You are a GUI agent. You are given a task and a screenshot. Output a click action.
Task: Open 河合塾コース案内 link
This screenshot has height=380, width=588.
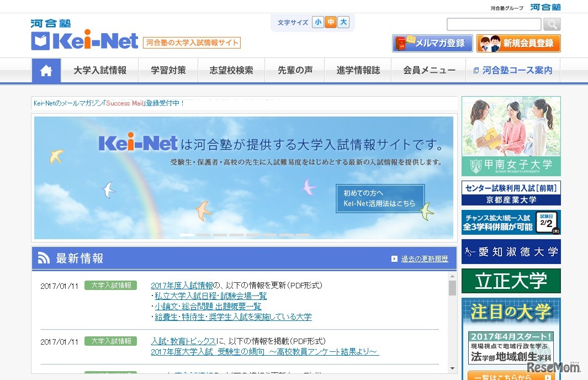click(513, 71)
